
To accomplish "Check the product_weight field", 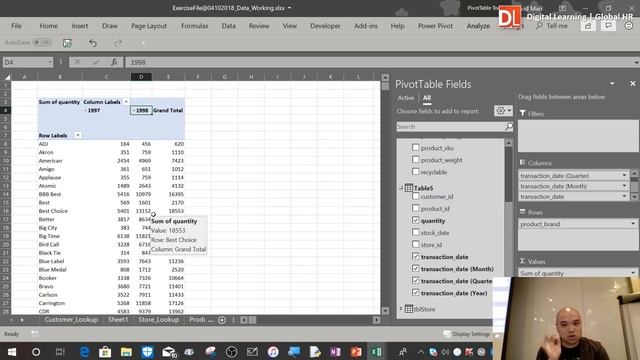I will click(x=416, y=160).
